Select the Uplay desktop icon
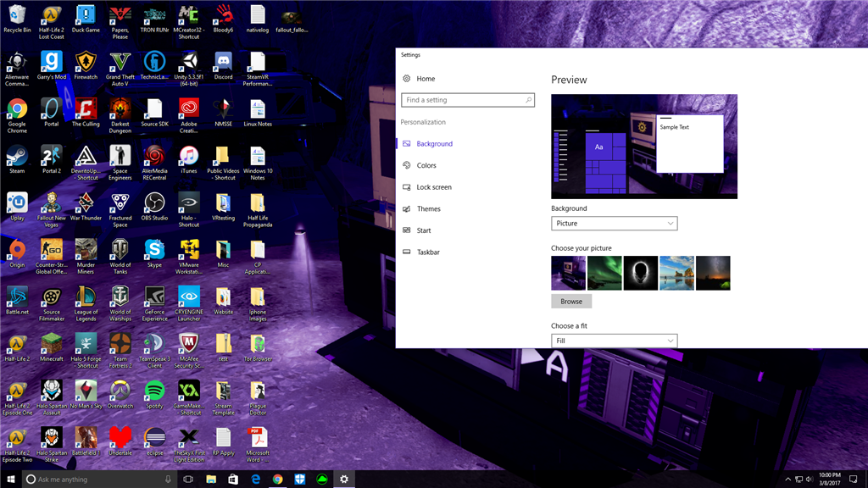Screen dimensions: 868x488 click(17, 207)
